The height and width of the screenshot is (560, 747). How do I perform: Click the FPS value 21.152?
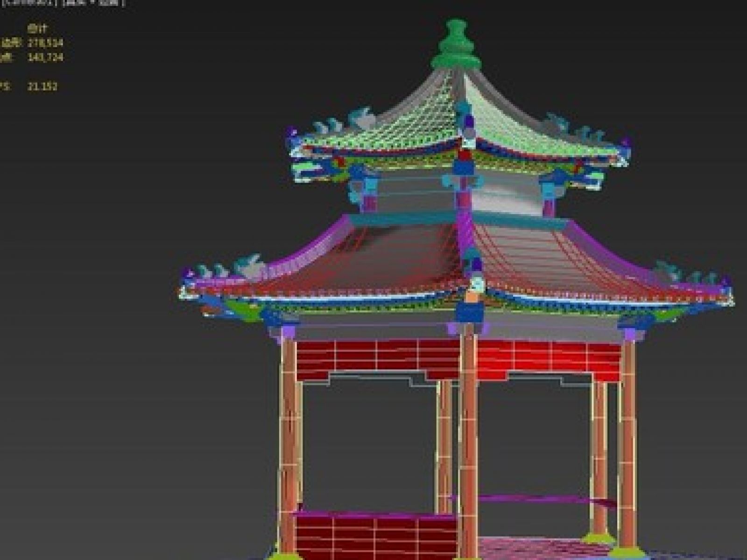pos(42,86)
